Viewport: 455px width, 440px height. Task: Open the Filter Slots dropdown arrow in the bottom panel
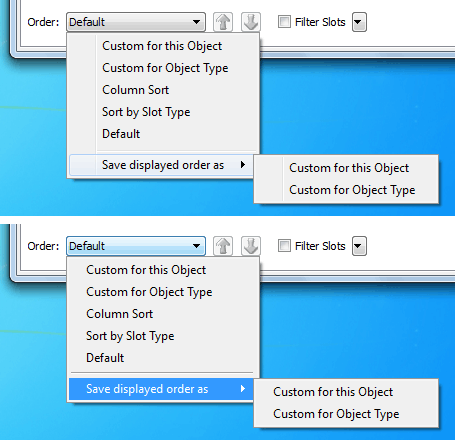coord(359,246)
